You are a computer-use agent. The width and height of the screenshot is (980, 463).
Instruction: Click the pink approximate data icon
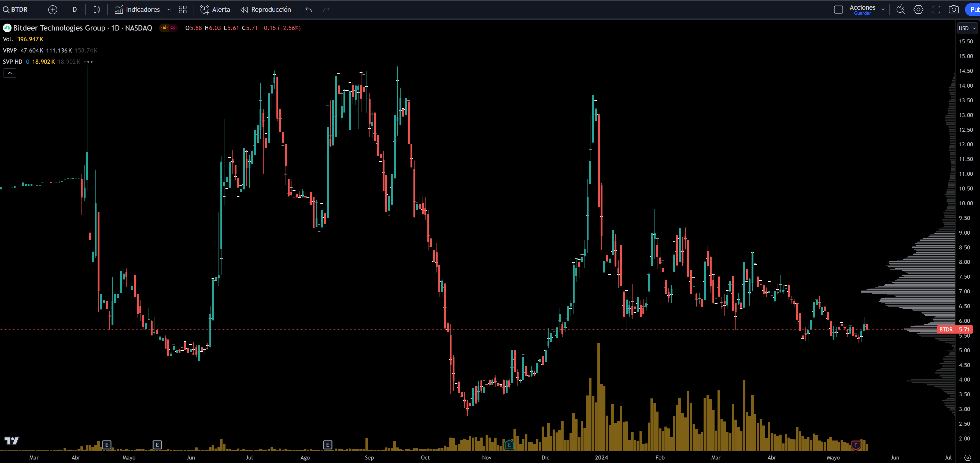tap(173, 28)
